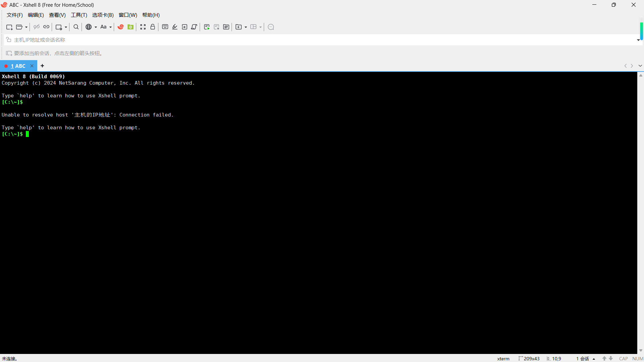Click the chat bubble feedback icon

click(x=271, y=27)
